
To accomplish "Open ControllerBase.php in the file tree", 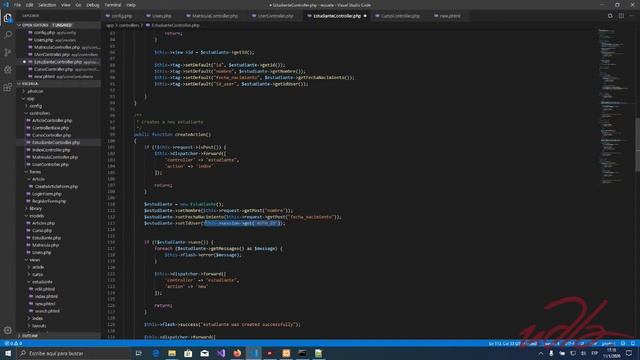I will coord(50,128).
